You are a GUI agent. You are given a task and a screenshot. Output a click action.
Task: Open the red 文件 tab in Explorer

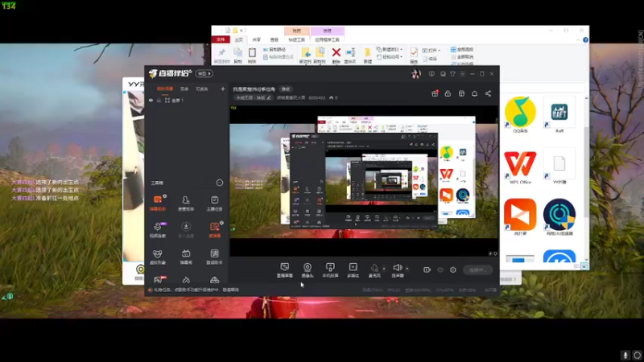221,39
